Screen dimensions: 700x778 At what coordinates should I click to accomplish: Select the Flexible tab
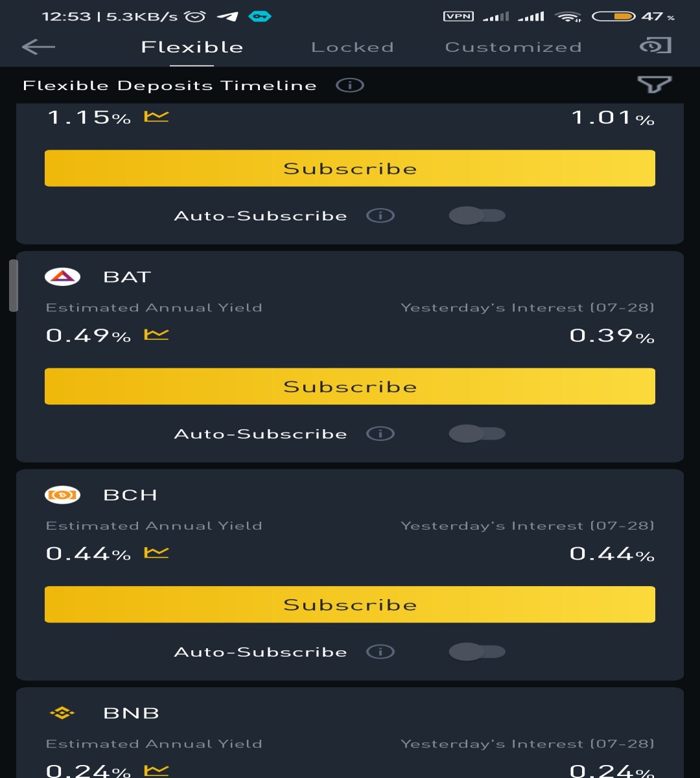click(192, 47)
